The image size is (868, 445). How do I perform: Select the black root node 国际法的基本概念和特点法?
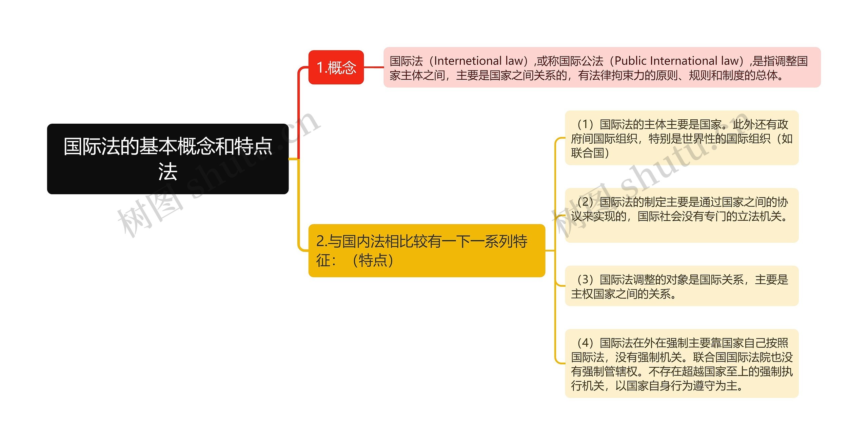[167, 159]
